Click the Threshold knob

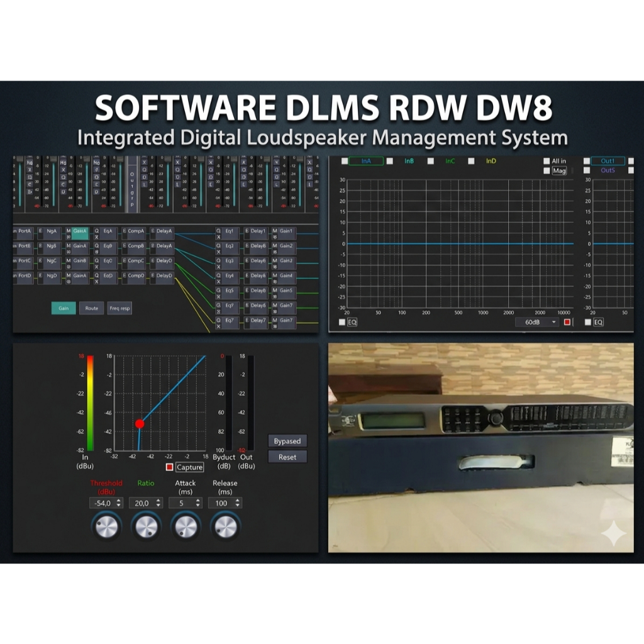106,526
